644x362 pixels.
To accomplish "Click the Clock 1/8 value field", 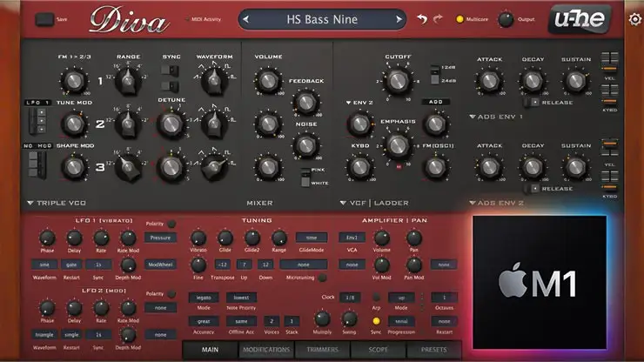I will [350, 298].
